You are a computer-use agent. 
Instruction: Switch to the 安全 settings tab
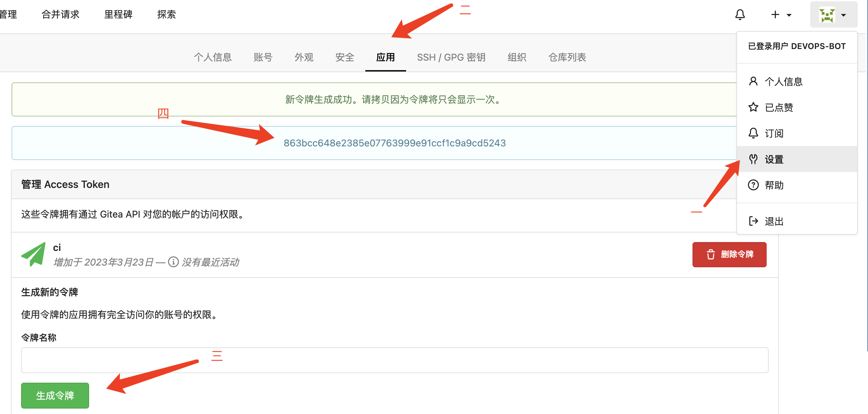(x=345, y=57)
